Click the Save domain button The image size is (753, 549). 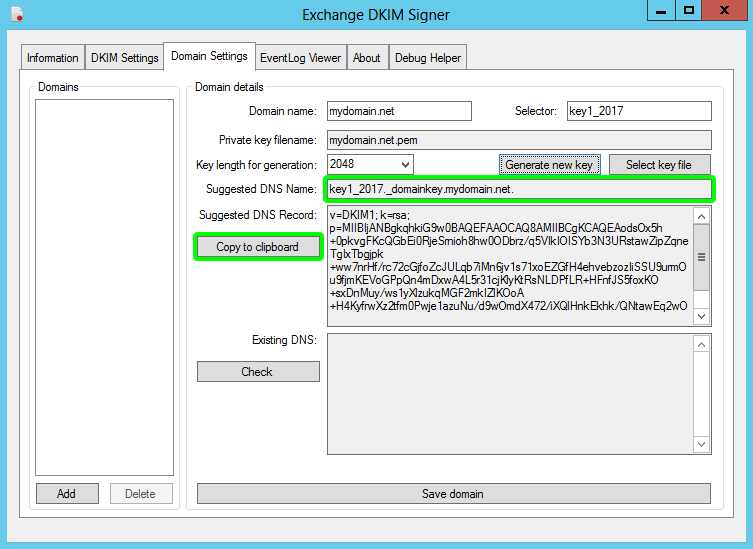click(453, 494)
